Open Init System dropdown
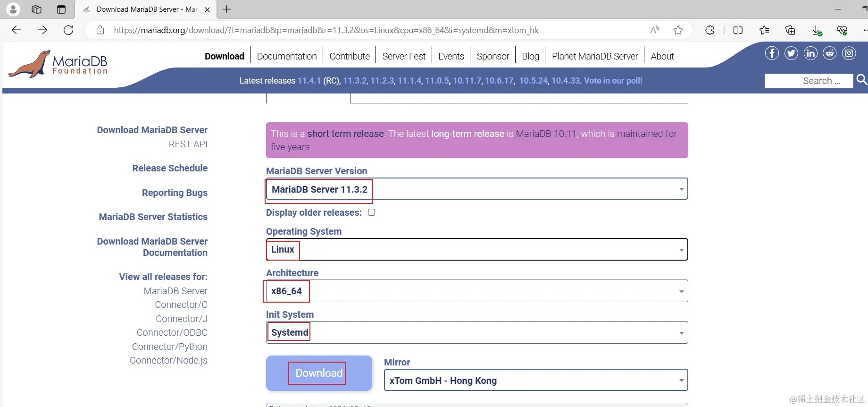The width and height of the screenshot is (868, 407). click(477, 332)
